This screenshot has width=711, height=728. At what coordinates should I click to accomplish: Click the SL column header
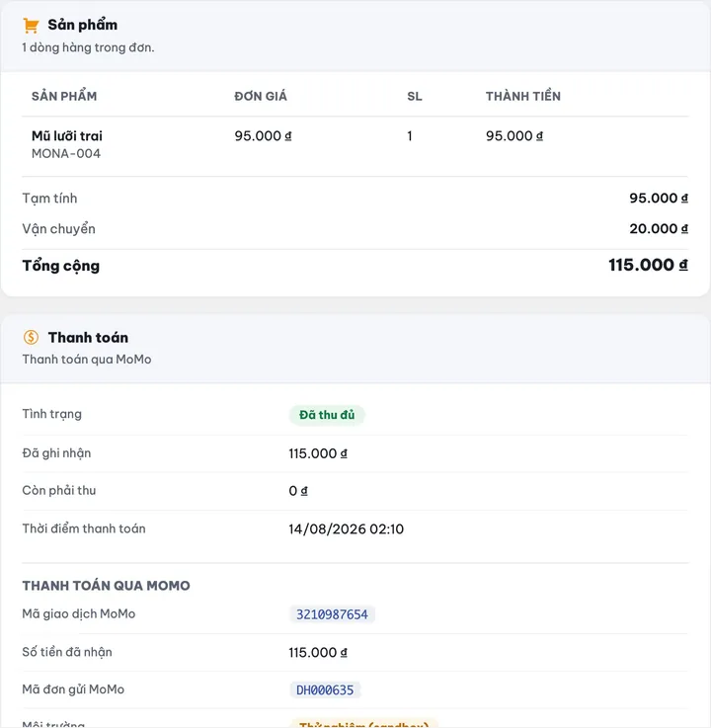pyautogui.click(x=415, y=96)
